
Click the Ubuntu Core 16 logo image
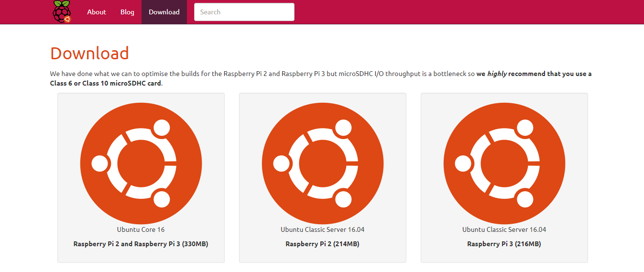pyautogui.click(x=141, y=164)
